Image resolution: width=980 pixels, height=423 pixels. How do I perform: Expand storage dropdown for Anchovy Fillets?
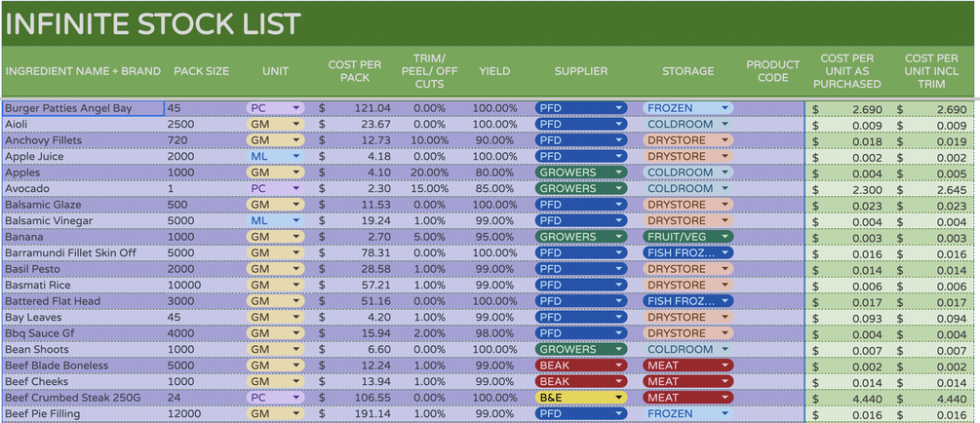pyautogui.click(x=725, y=140)
